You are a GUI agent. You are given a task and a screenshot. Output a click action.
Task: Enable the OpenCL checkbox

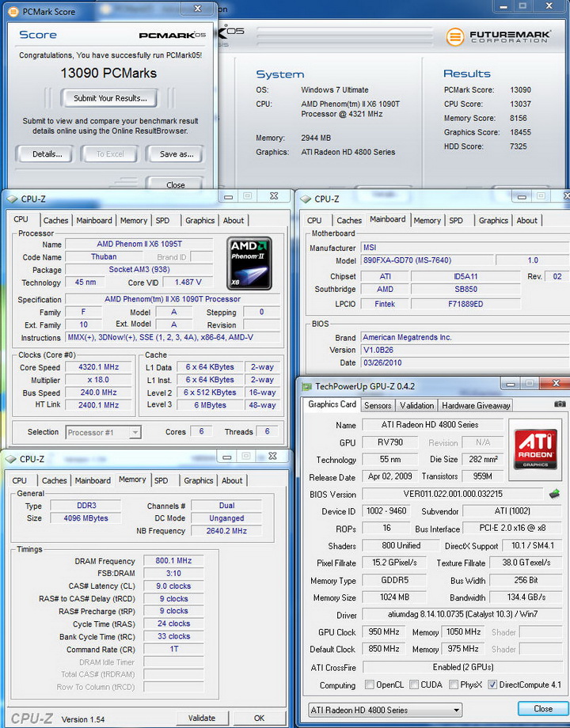(x=370, y=684)
